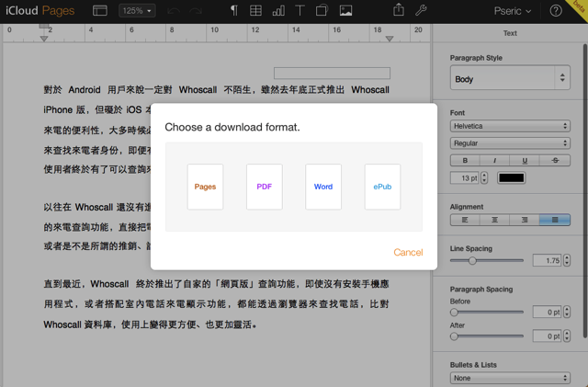Insert a chart with the bar chart icon

(x=278, y=10)
